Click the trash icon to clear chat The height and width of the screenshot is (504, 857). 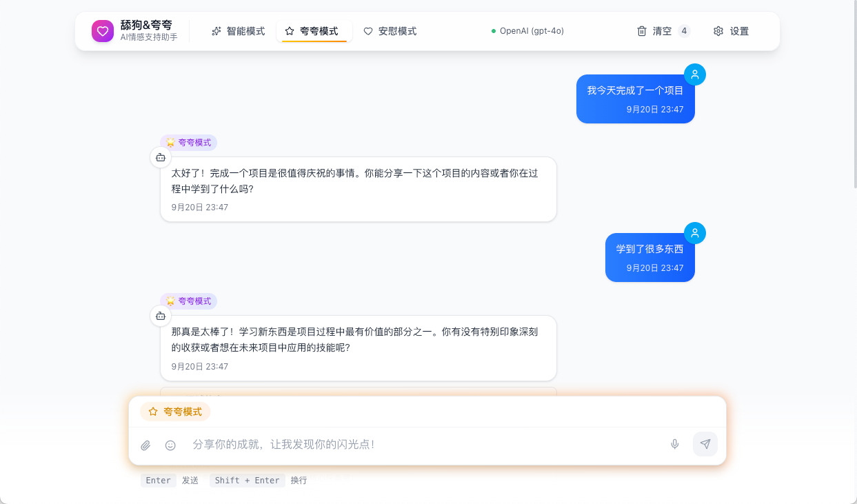coord(642,31)
